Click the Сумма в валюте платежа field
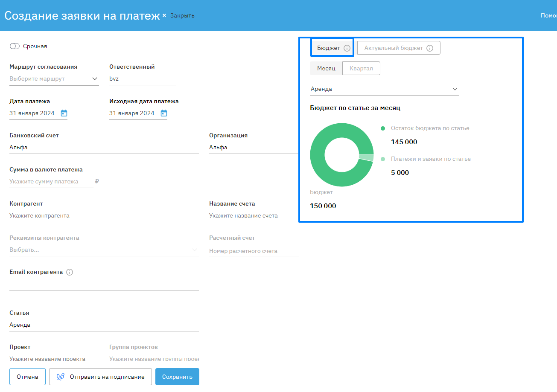This screenshot has width=557, height=392. click(x=51, y=182)
